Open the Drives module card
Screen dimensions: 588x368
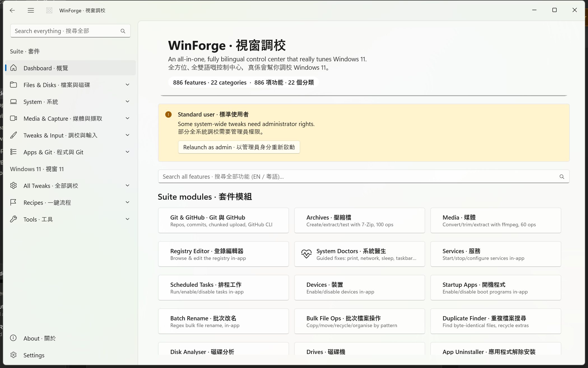pos(360,349)
